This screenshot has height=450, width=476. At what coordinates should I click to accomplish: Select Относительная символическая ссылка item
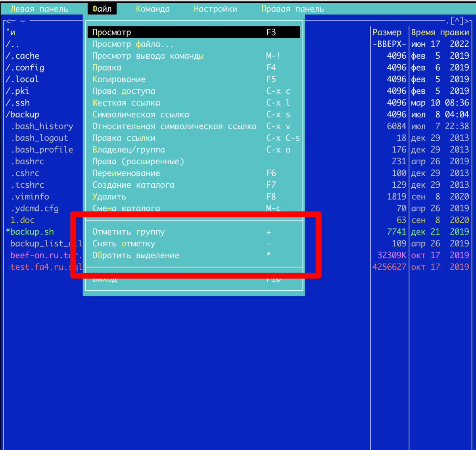click(x=194, y=126)
